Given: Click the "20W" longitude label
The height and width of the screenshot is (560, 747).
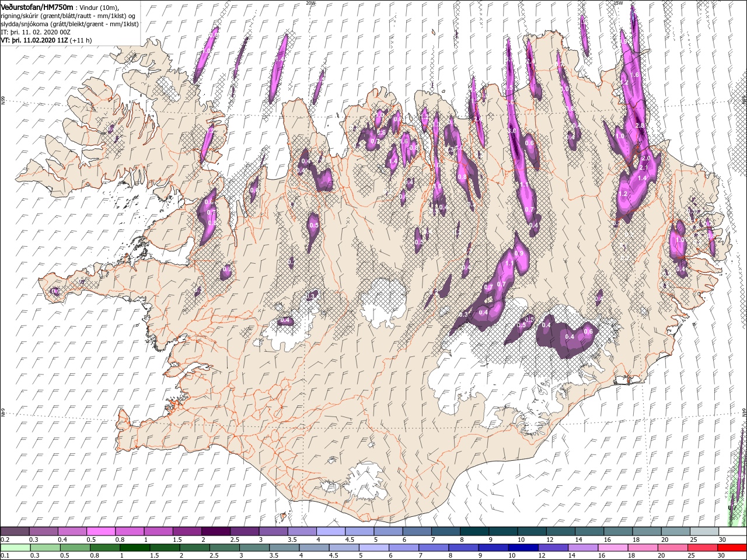Looking at the screenshot, I should [x=310, y=3].
